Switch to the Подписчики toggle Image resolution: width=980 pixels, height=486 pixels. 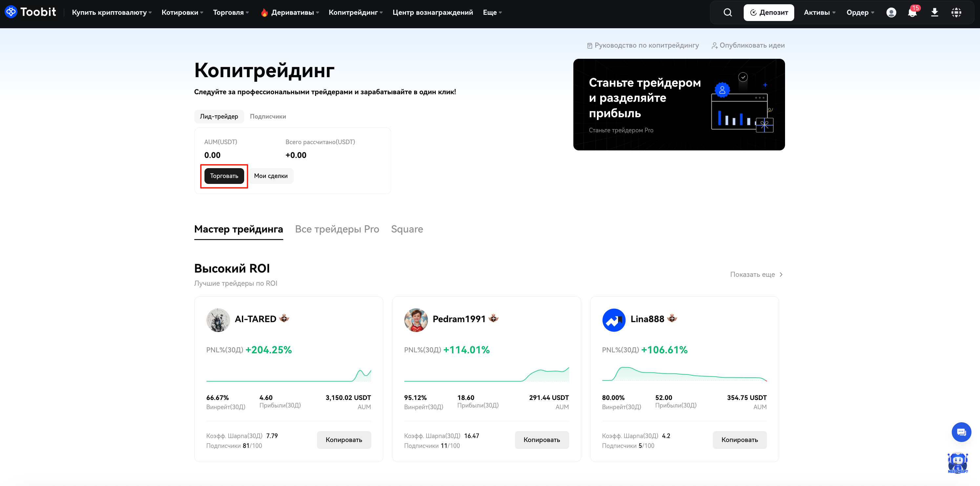pyautogui.click(x=268, y=117)
